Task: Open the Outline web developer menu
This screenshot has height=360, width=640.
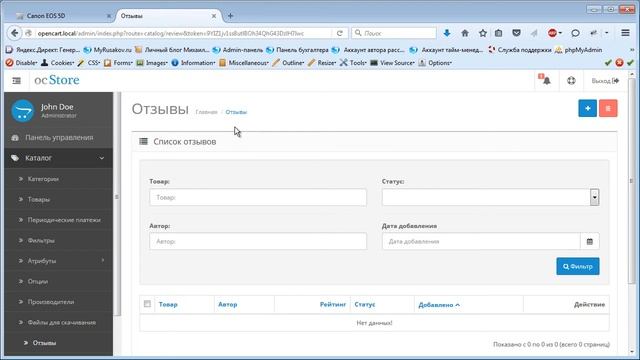Action: (x=288, y=63)
